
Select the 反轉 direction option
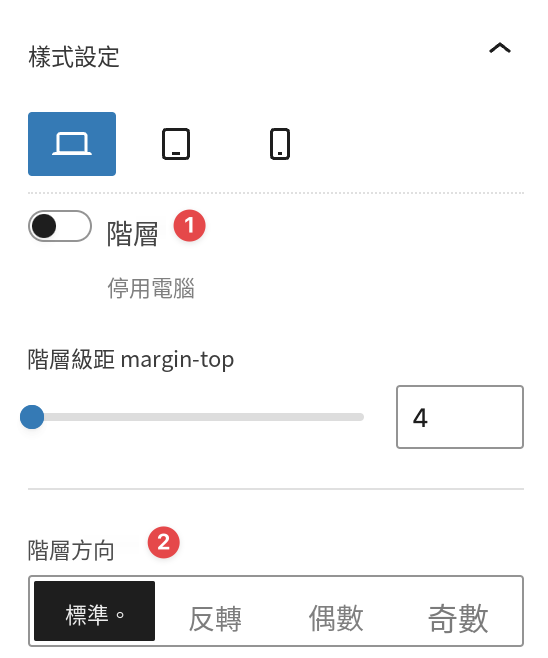point(215,619)
